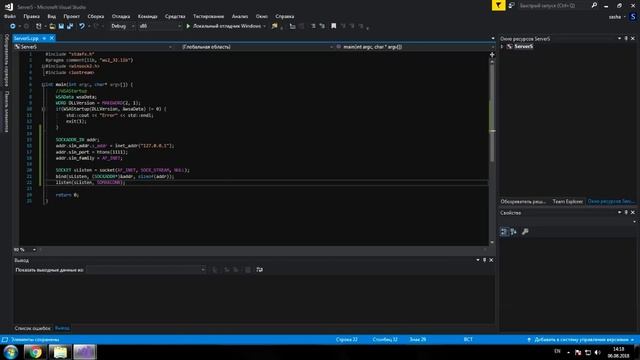This screenshot has height=360, width=640.
Task: Open the Тестирование menu
Action: pyautogui.click(x=208, y=16)
